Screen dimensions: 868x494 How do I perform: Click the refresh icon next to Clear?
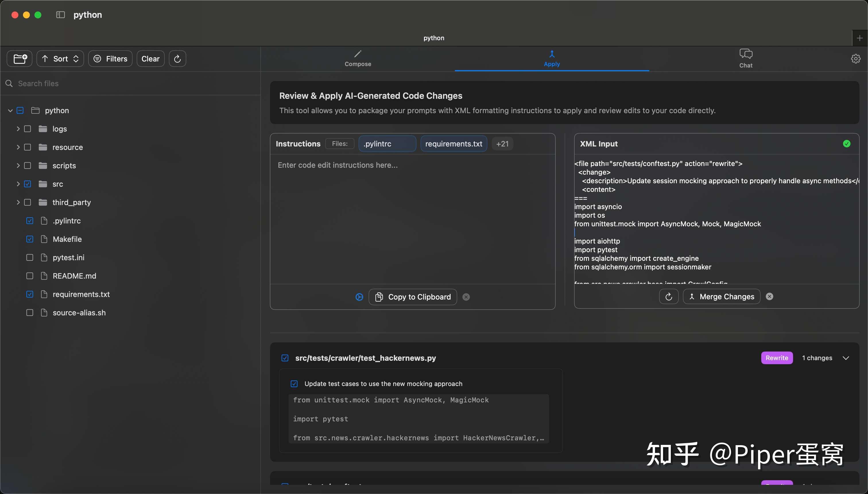click(x=177, y=59)
